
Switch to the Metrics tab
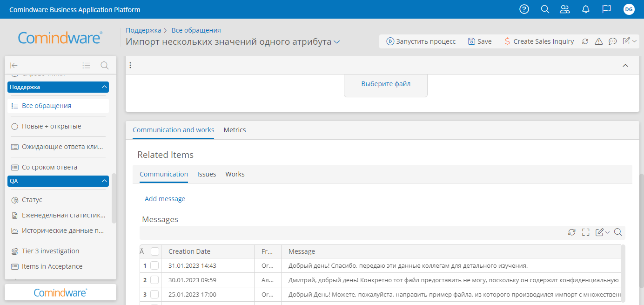(x=235, y=130)
